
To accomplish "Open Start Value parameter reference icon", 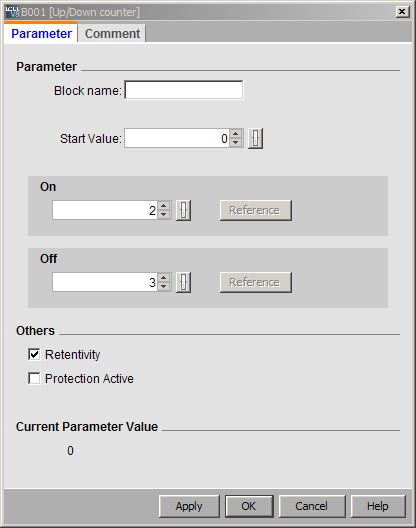I will tap(256, 138).
